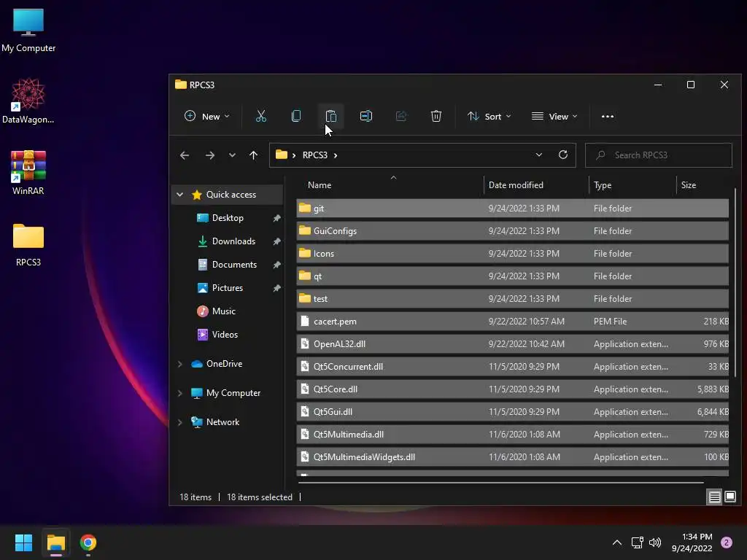This screenshot has width=747, height=560.
Task: Click the pin next to Documents
Action: point(276,265)
